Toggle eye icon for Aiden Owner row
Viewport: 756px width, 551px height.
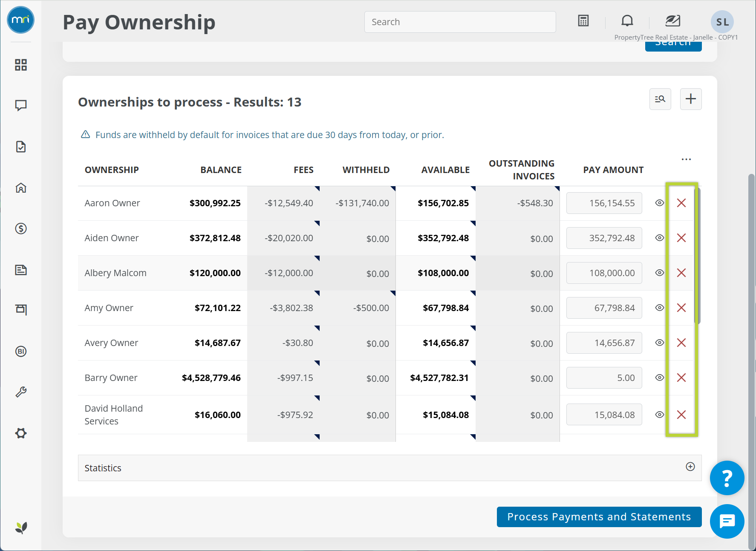(x=659, y=238)
